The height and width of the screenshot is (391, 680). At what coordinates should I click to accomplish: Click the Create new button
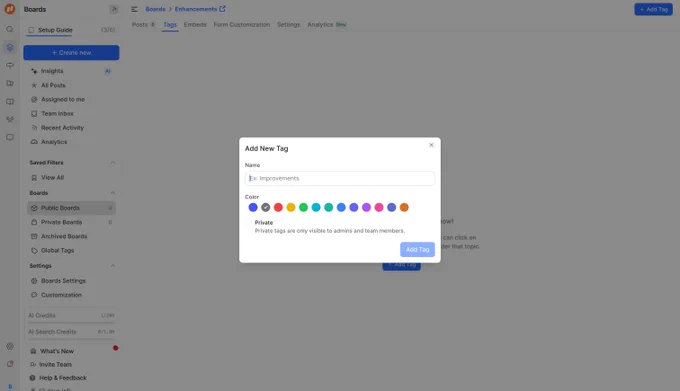pos(71,52)
